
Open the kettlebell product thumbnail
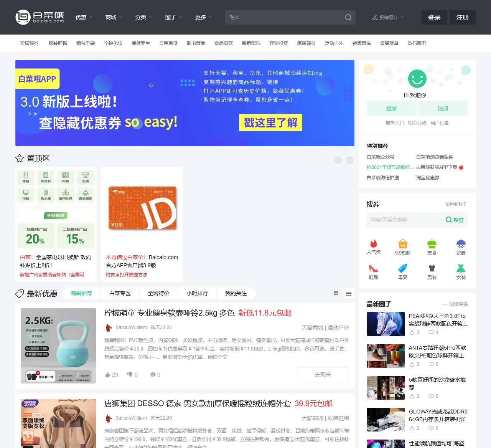click(58, 346)
